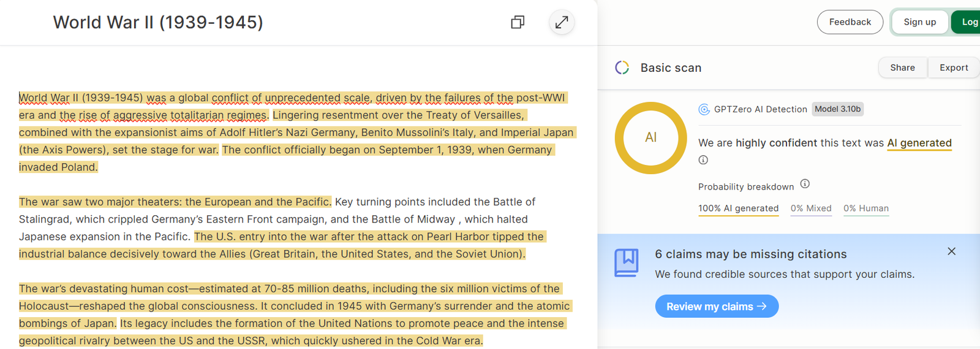980x349 pixels.
Task: Expand the document with the fullscreen arrow icon
Action: (x=562, y=23)
